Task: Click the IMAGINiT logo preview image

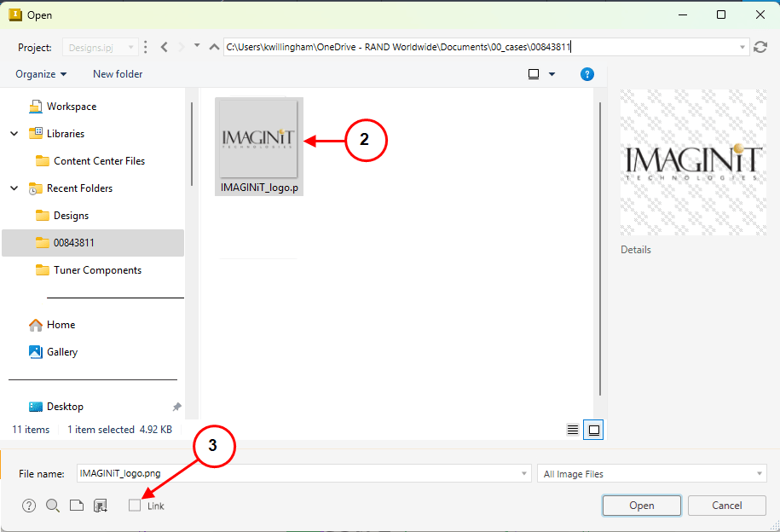Action: (x=693, y=162)
